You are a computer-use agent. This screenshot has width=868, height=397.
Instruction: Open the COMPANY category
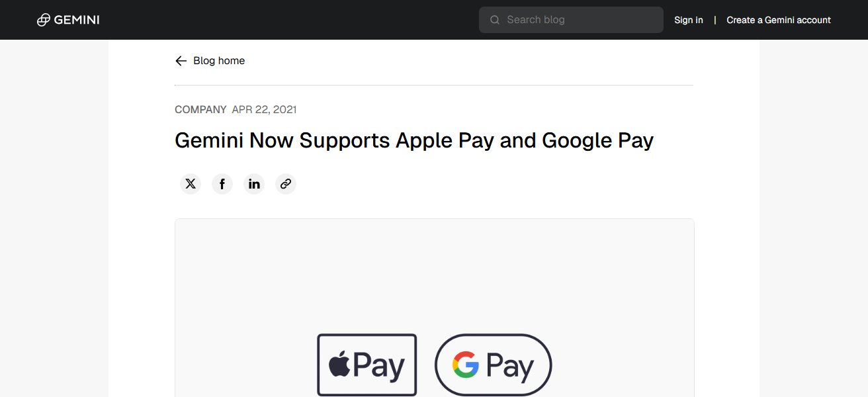point(200,109)
